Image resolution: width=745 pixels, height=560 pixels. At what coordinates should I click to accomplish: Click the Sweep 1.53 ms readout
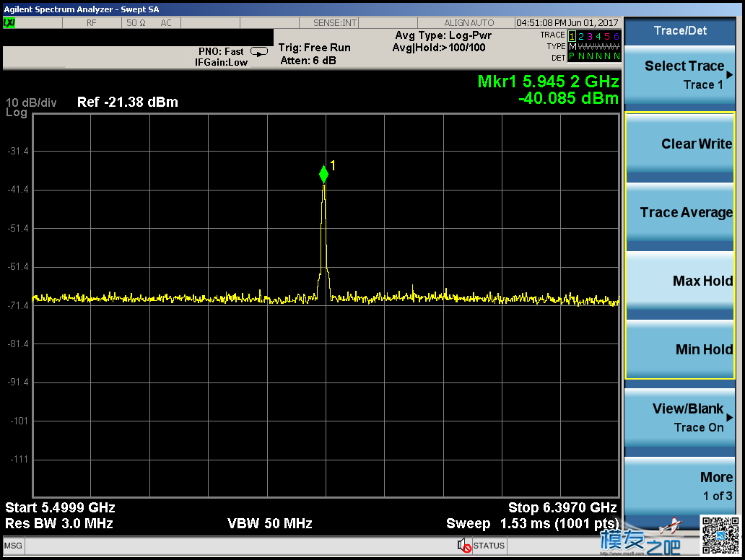533,524
